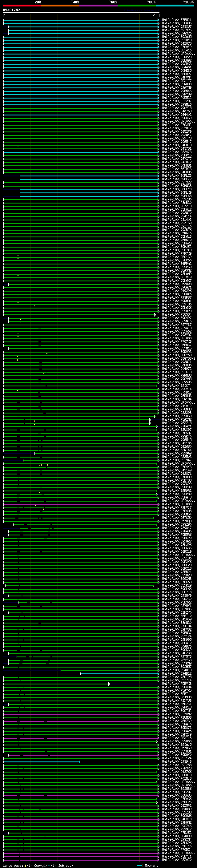This screenshot has height=868, width=197.
Task: Open UniRef100_Q40763 from the hit list
Action: [x=176, y=111]
